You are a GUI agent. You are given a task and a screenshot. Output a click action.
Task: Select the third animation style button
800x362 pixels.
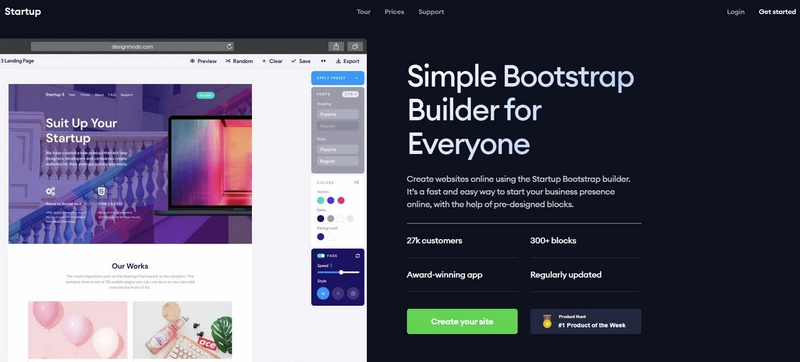[353, 293]
